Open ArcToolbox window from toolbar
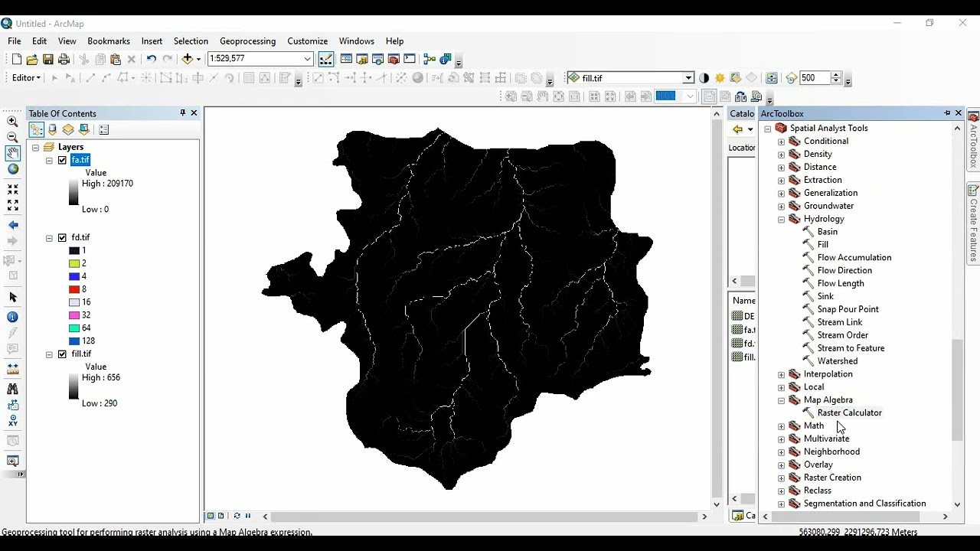The image size is (980, 551). pyautogui.click(x=394, y=59)
